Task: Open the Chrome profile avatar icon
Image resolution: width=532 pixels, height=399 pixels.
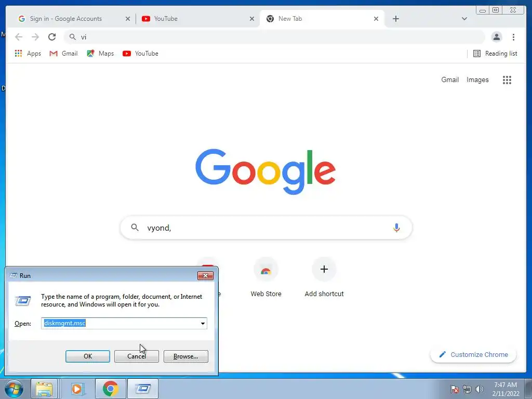Action: (x=496, y=37)
